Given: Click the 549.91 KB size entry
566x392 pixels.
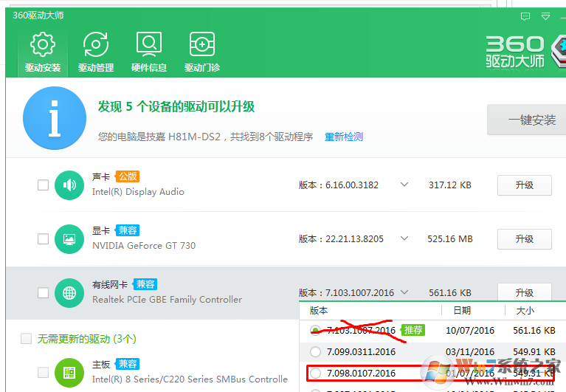Looking at the screenshot, I should coord(534,352).
